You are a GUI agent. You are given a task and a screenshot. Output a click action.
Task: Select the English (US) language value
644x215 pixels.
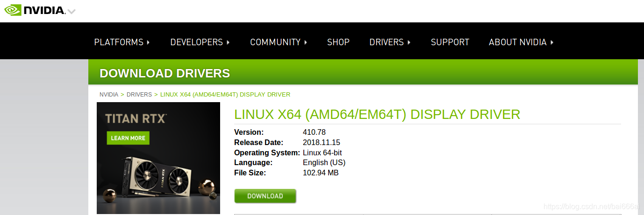(324, 163)
